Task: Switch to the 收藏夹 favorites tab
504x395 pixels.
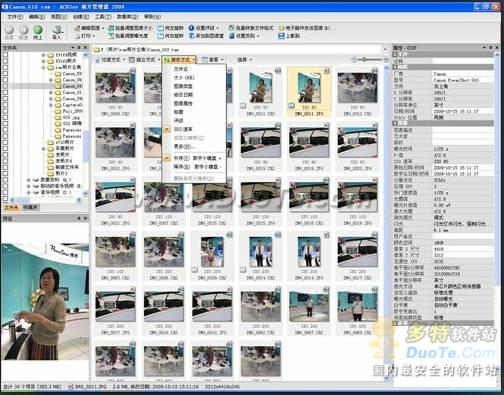Action: [x=31, y=207]
